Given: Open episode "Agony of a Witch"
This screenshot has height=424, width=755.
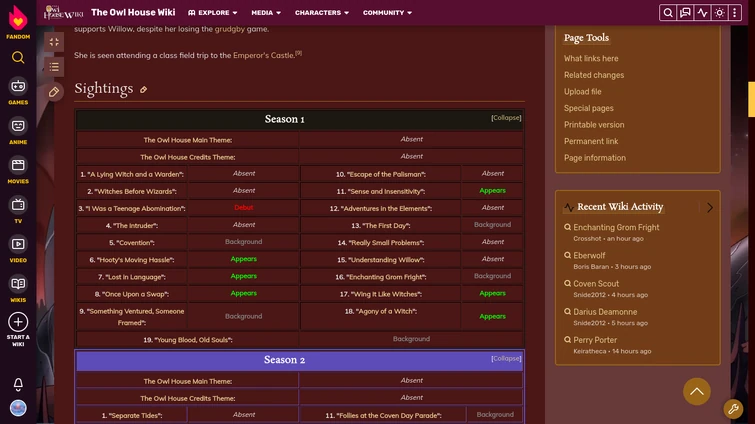Looking at the screenshot, I should tap(384, 311).
